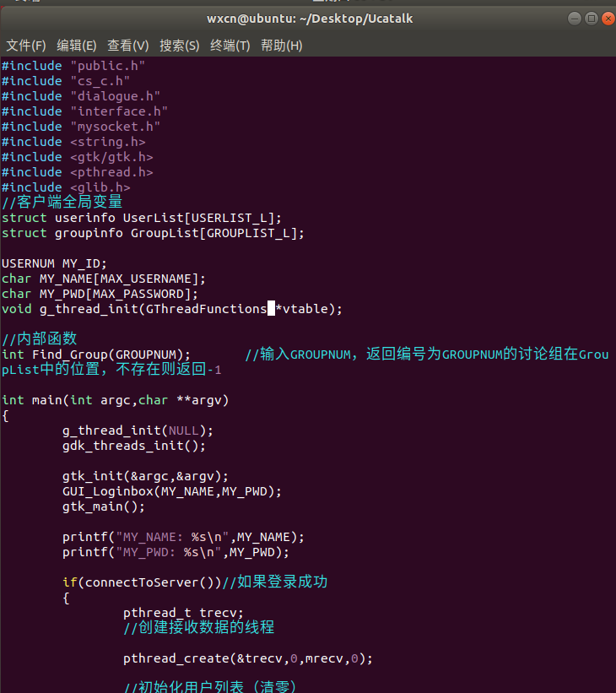
Task: Click the line #include "mysocket.h"
Action: (81, 127)
